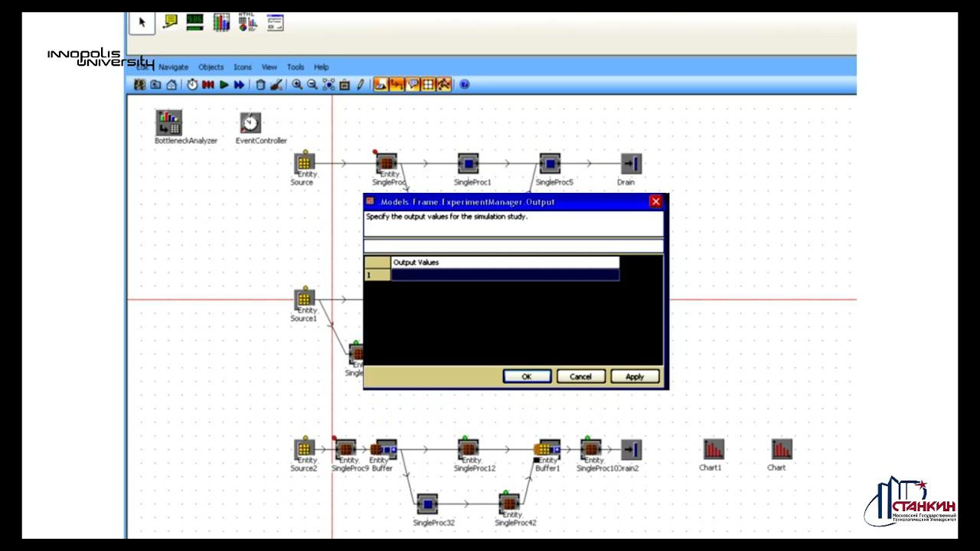Select the EventController object

pyautogui.click(x=250, y=123)
